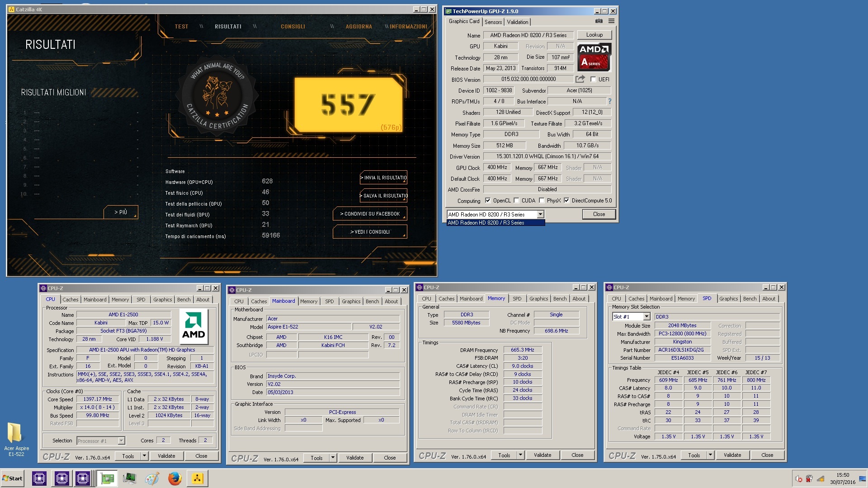This screenshot has width=868, height=488.
Task: Click the GPU Name field AMD Radeon HD 8200
Action: point(528,35)
